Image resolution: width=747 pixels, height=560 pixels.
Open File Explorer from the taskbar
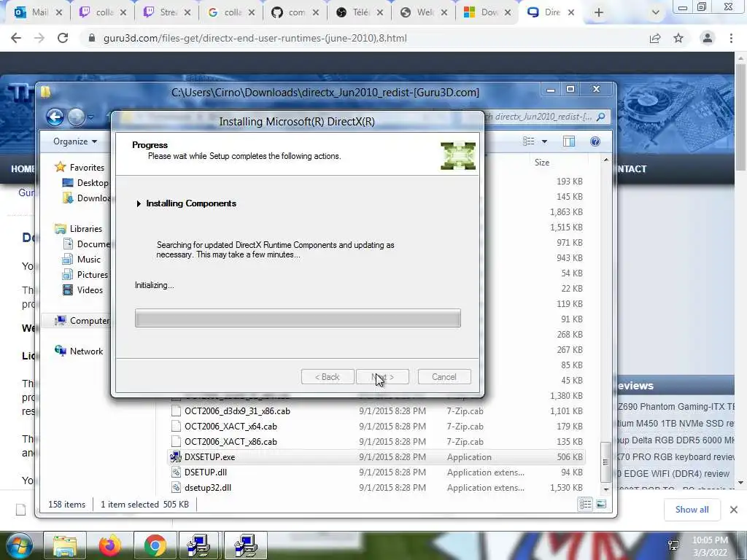pos(65,545)
